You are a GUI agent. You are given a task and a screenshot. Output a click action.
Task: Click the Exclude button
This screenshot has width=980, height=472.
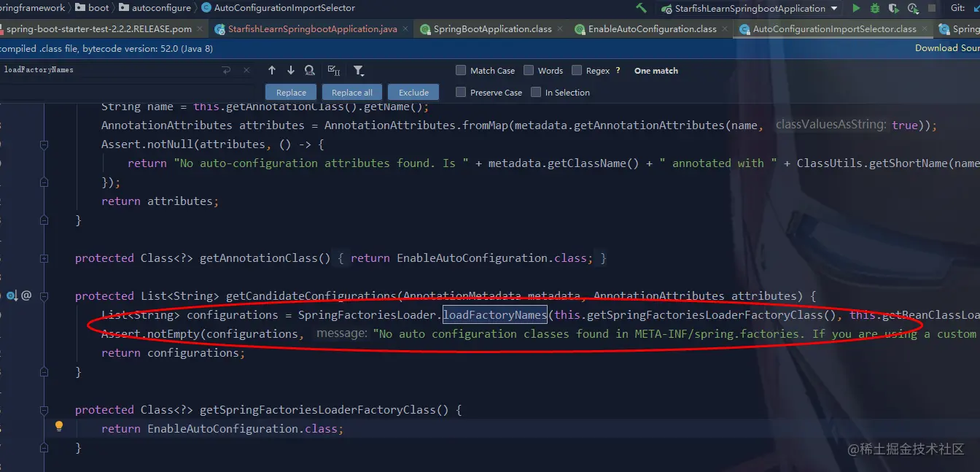(x=413, y=93)
